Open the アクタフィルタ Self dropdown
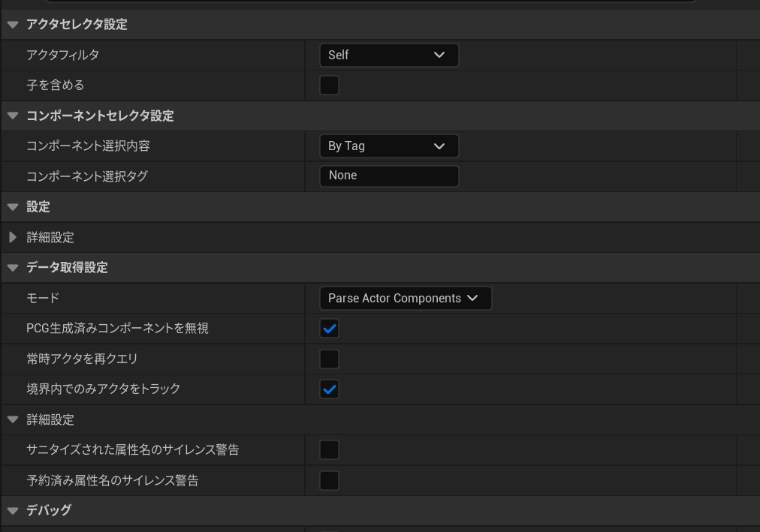 click(x=389, y=56)
